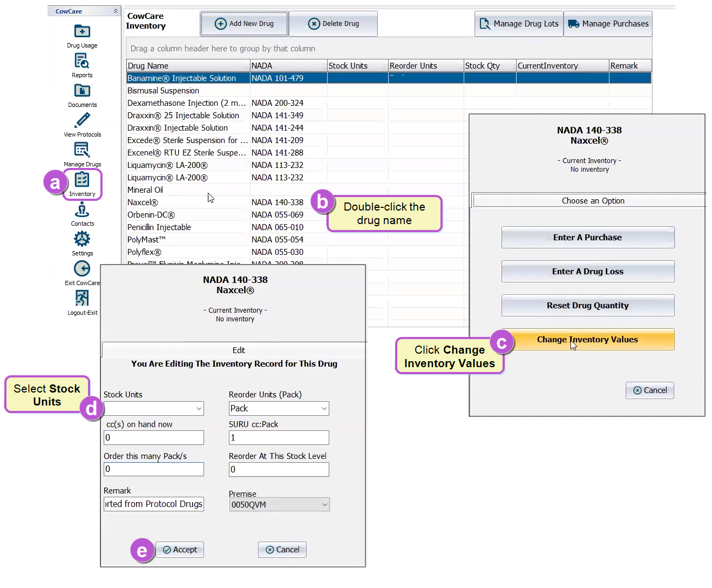Image resolution: width=712 pixels, height=588 pixels.
Task: Select the Naxcel® drug name
Action: [x=143, y=202]
